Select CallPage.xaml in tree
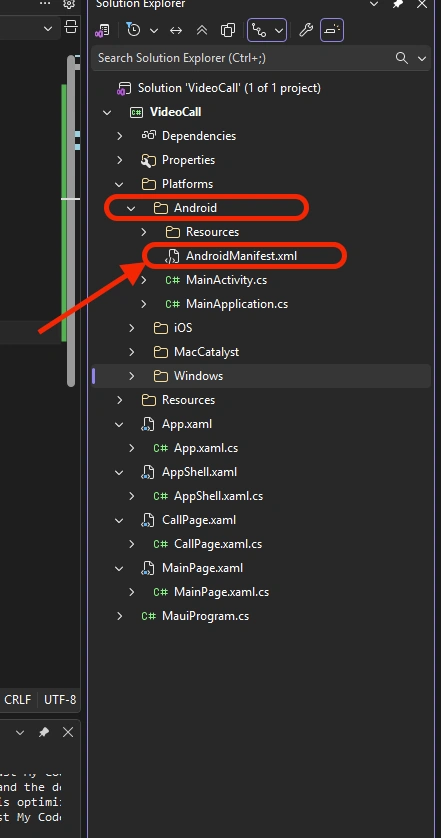The width and height of the screenshot is (441, 838). (198, 520)
